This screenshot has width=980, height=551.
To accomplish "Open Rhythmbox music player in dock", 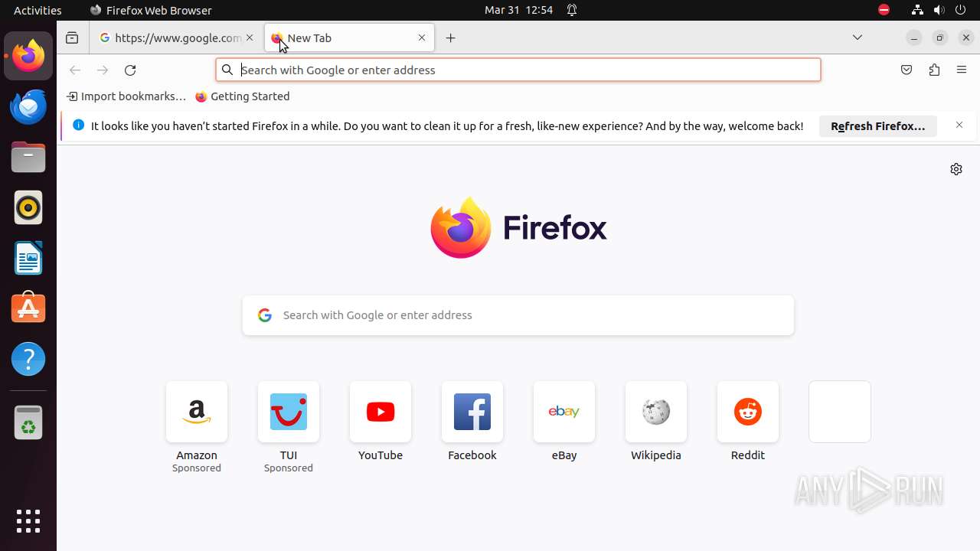I will coord(28,207).
